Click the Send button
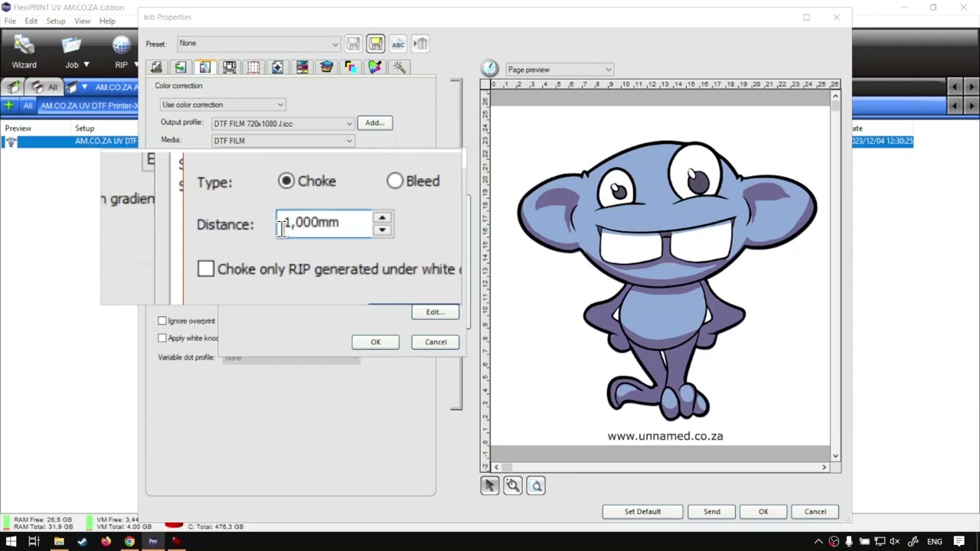 pos(712,512)
